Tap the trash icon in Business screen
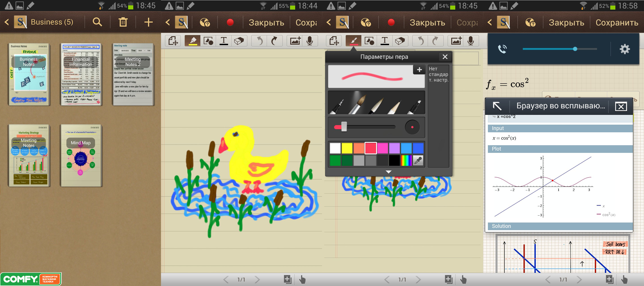 tap(123, 22)
